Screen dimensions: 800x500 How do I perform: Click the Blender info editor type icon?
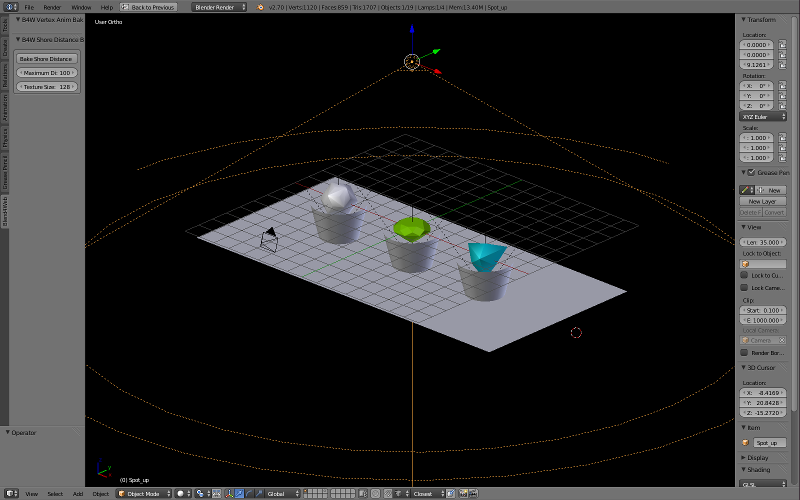(x=10, y=7)
